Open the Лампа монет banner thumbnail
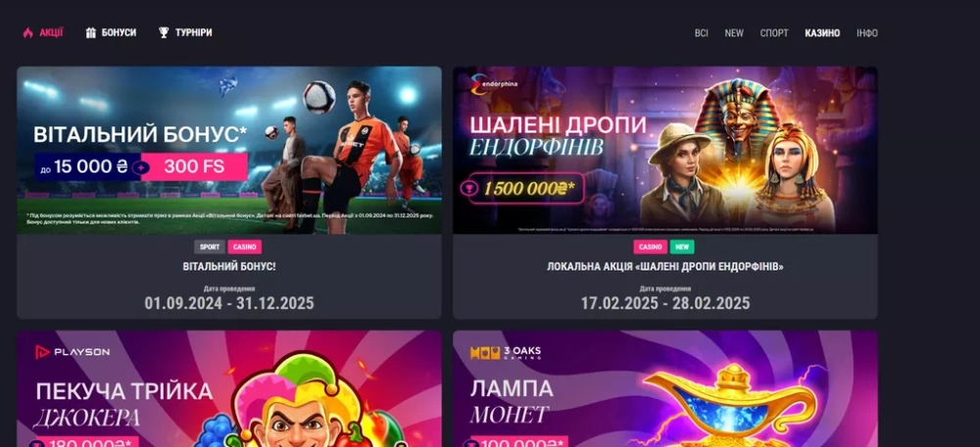 click(x=665, y=389)
